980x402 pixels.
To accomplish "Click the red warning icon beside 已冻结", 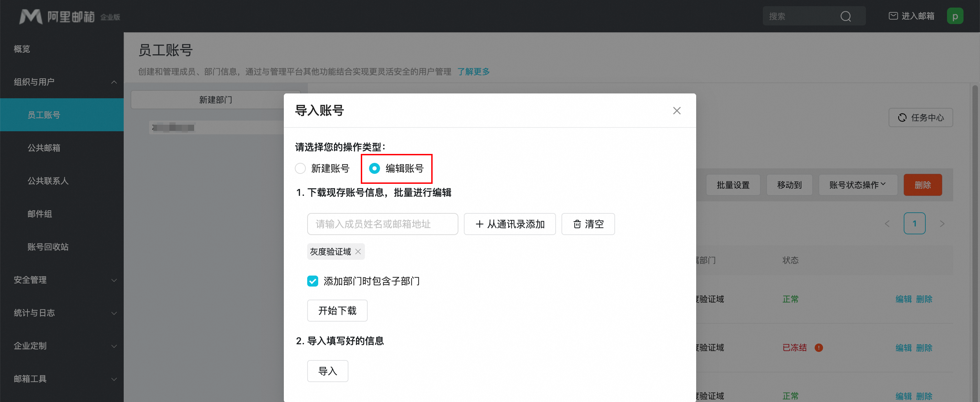I will coord(819,348).
